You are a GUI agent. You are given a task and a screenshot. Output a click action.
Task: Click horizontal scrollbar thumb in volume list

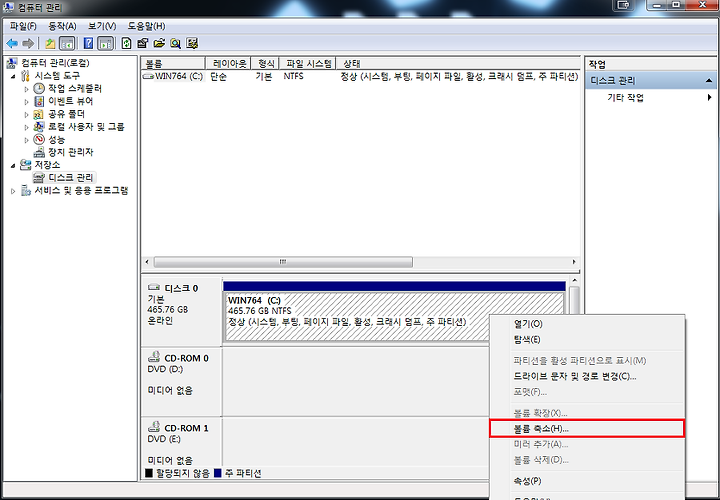(283, 262)
